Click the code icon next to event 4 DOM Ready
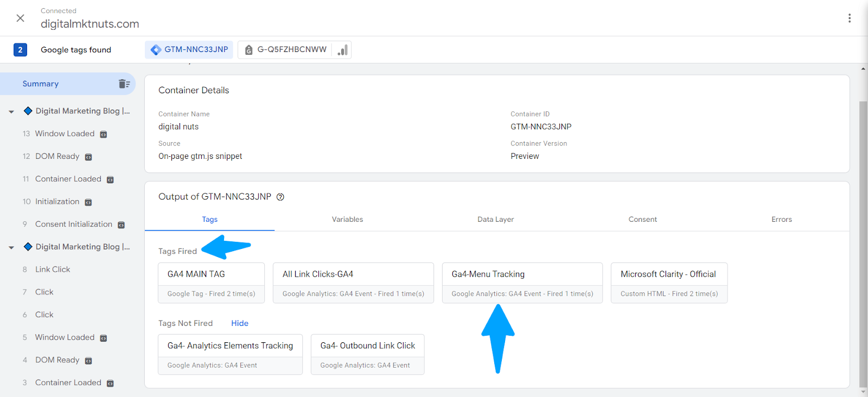 coord(88,361)
